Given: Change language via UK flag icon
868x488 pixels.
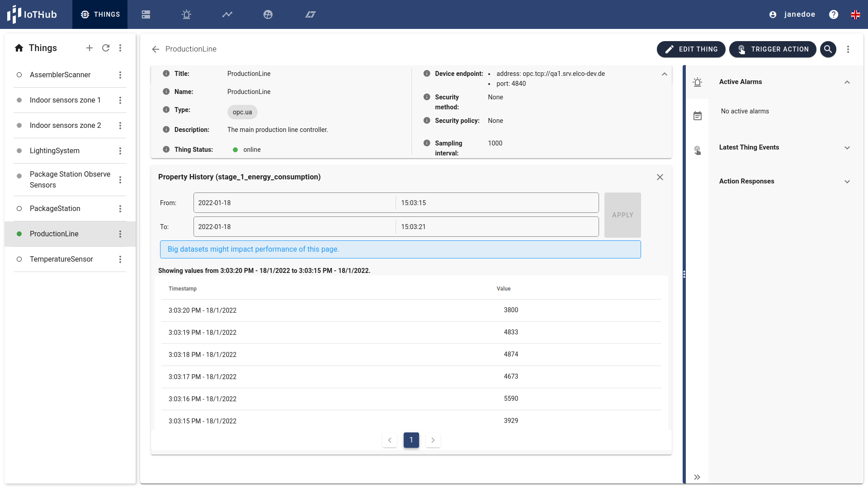Looking at the screenshot, I should [x=855, y=14].
